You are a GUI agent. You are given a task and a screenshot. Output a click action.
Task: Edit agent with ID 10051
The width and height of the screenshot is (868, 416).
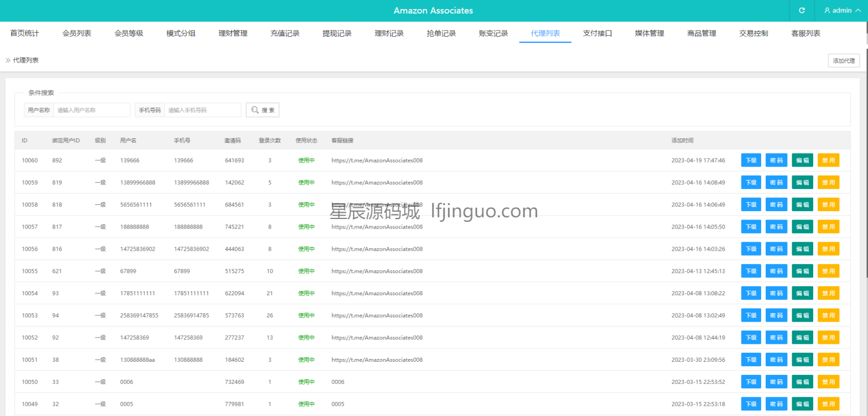tap(802, 360)
